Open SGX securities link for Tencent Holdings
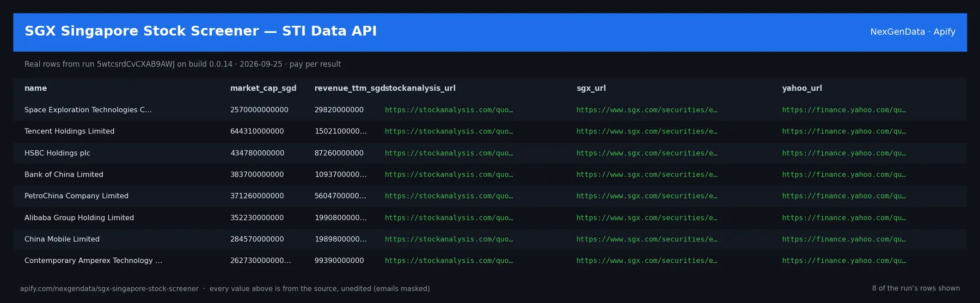This screenshot has width=980, height=303. [647, 131]
